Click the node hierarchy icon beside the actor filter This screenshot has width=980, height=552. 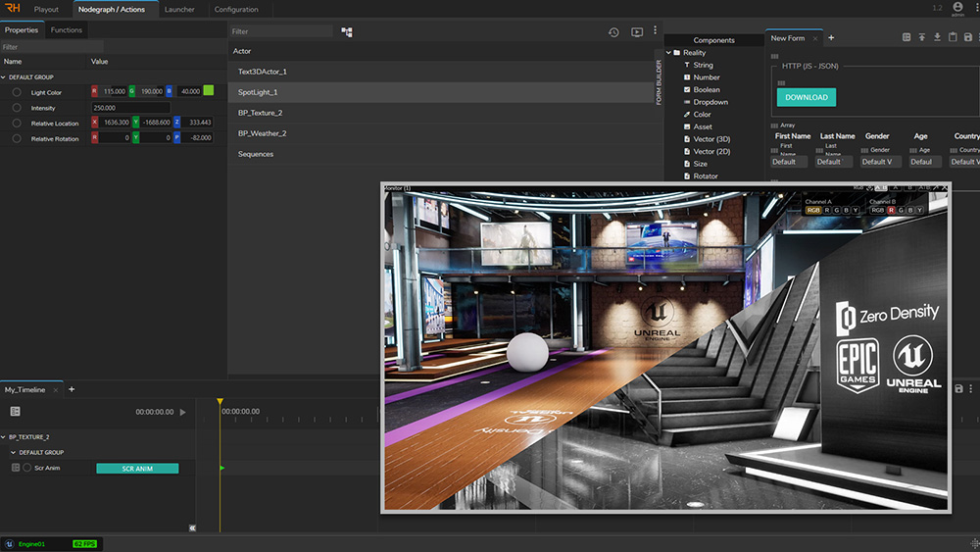tap(347, 31)
